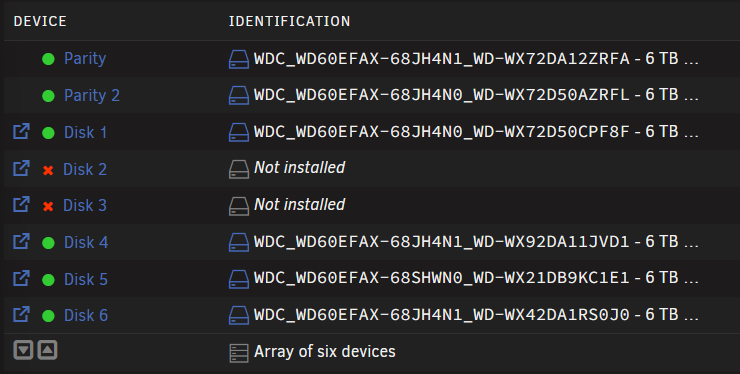
Task: Click the Disk 3 device link
Action: pyautogui.click(x=85, y=205)
